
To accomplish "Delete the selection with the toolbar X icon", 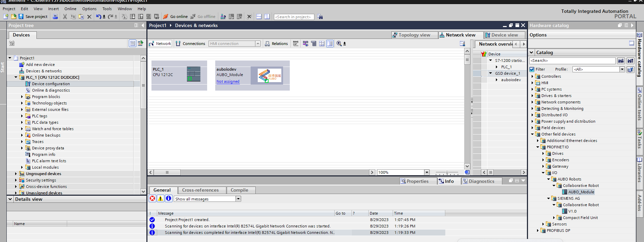I will (x=89, y=17).
